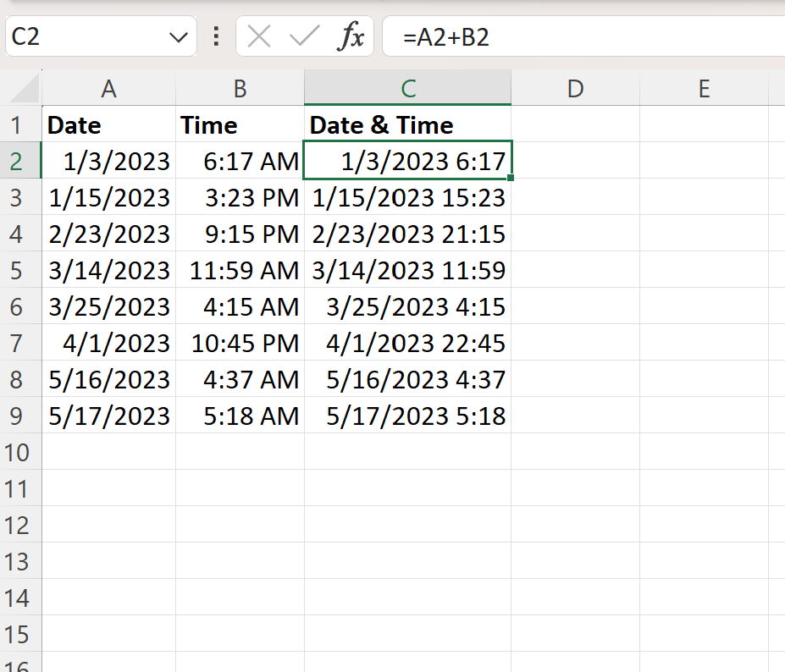Select cell showing 6:17 AM
The image size is (785, 672).
click(240, 161)
